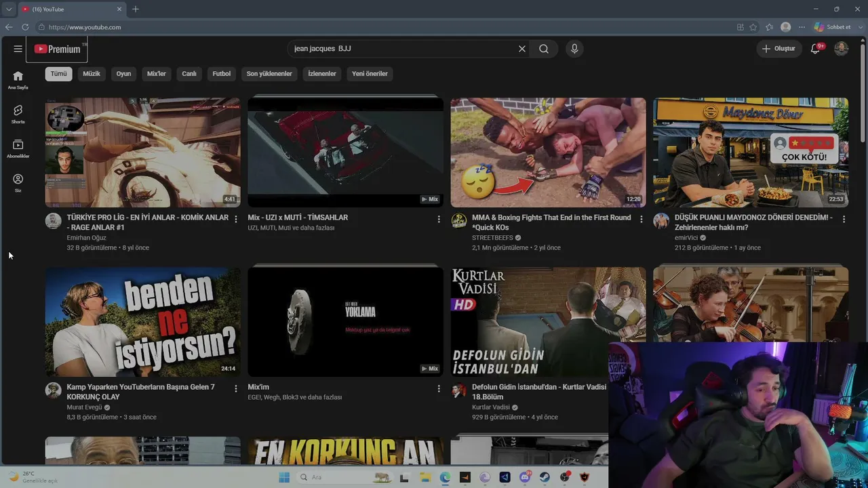Open options for Kamp Yaparken video
The image size is (868, 488).
[x=236, y=388]
